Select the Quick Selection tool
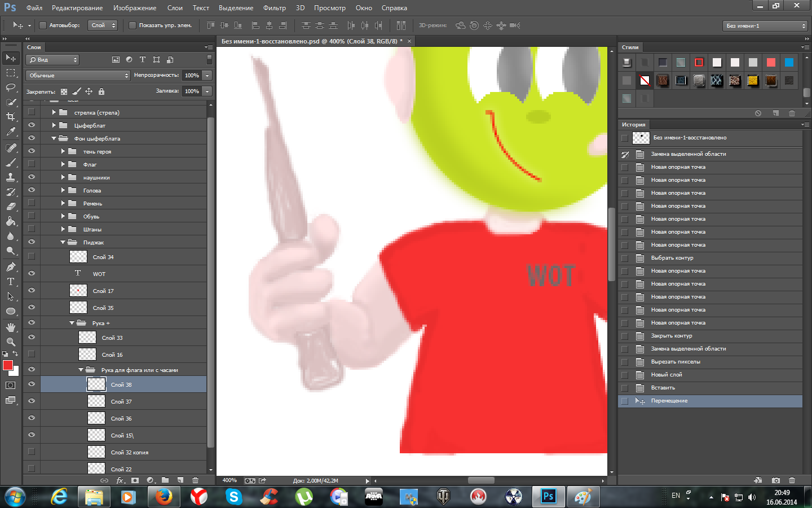 [11, 102]
